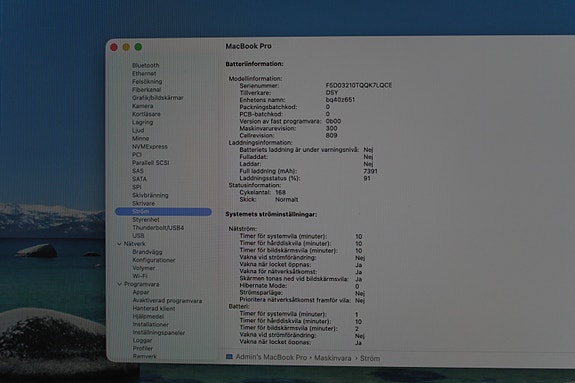Image resolution: width=575 pixels, height=383 pixels.
Task: Go to Admin's MacBook Pro in path bar
Action: [271, 357]
